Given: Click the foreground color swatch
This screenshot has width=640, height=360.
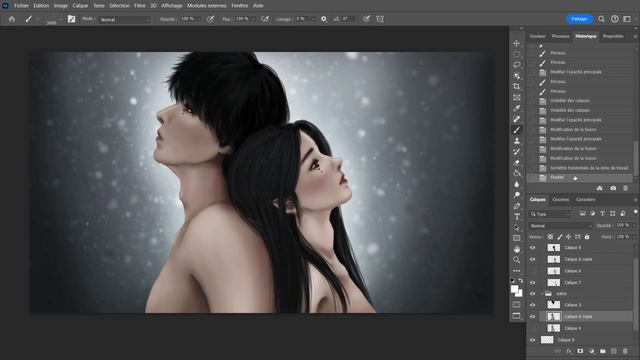Looking at the screenshot, I should pyautogui.click(x=515, y=289).
